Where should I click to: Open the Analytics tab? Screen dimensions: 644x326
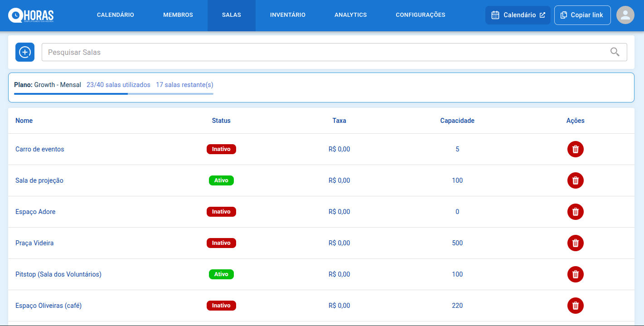point(350,15)
